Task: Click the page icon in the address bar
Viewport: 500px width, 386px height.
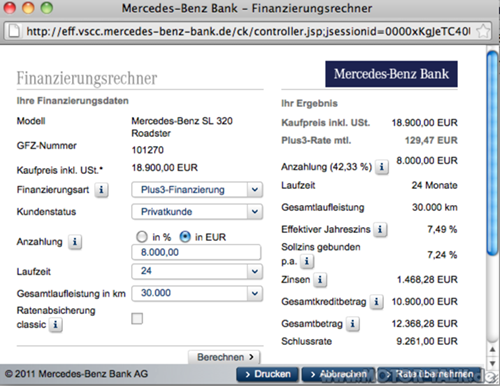Action: coord(15,31)
